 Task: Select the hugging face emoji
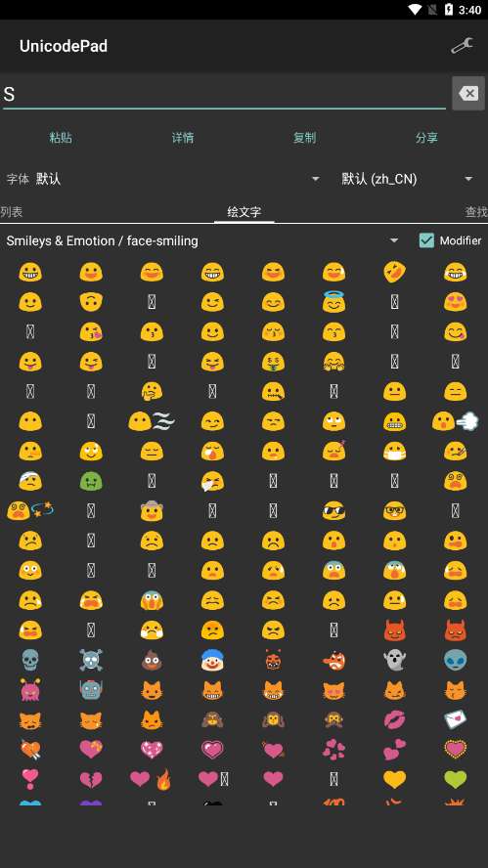point(333,362)
